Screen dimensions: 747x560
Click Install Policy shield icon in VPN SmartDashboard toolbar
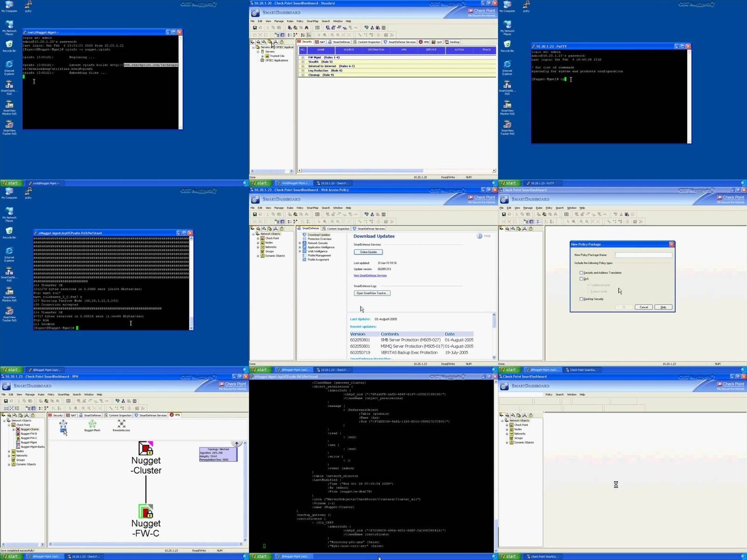(118, 401)
